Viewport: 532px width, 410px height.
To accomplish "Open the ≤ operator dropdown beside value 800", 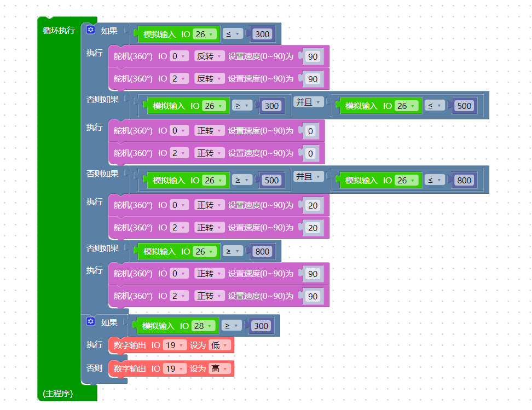I will pyautogui.click(x=434, y=180).
